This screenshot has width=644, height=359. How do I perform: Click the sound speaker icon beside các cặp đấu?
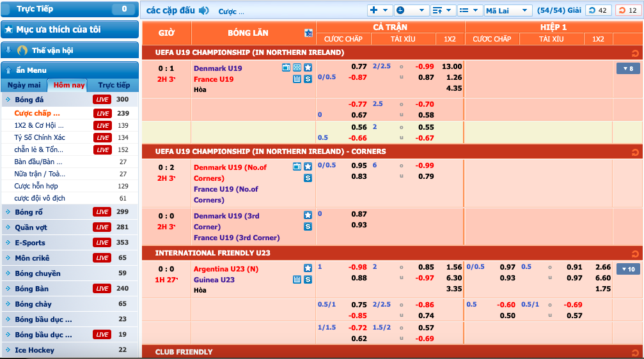(x=204, y=11)
